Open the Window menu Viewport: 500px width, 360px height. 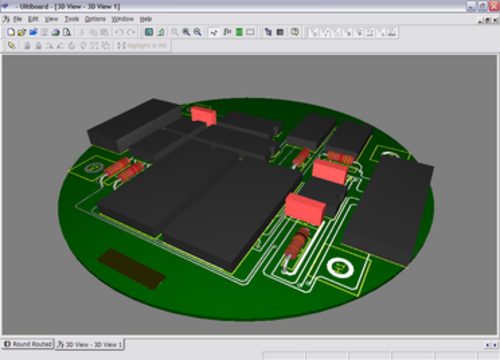click(123, 19)
